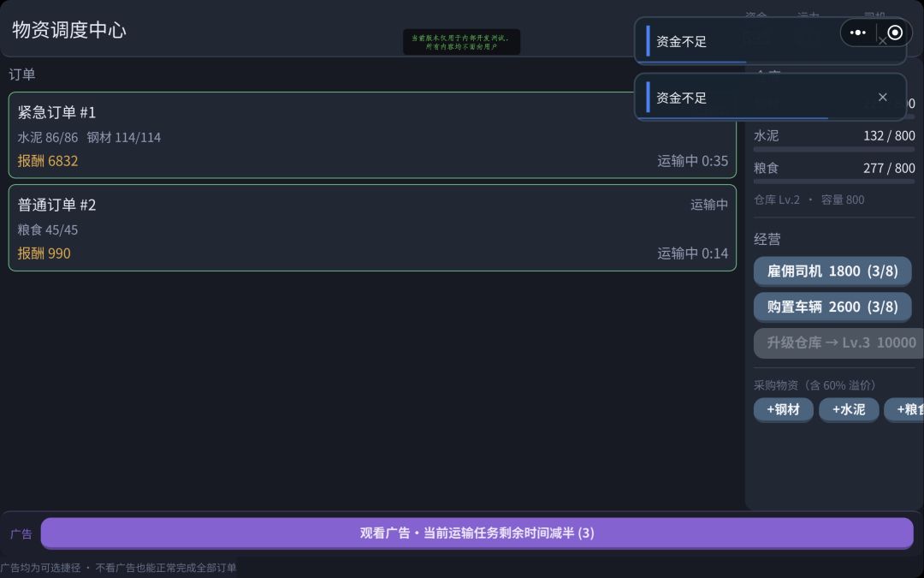This screenshot has height=578, width=924.
Task: Click the 水泥 stock value 132 / 800
Action: [x=889, y=135]
